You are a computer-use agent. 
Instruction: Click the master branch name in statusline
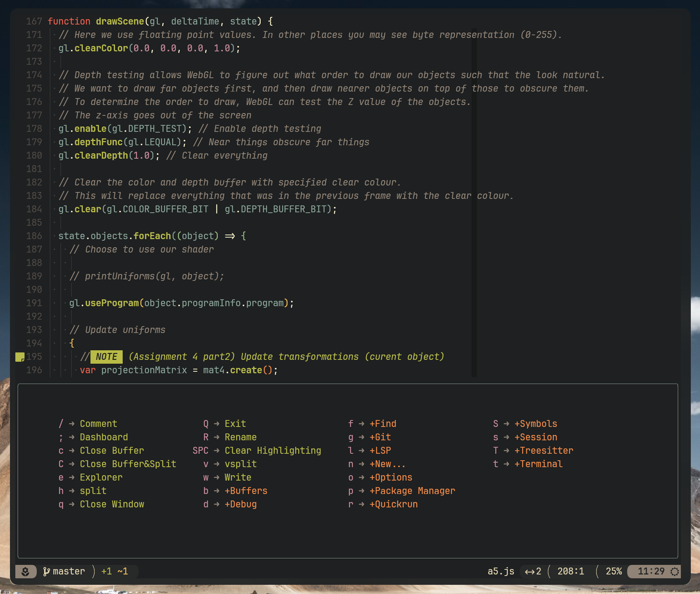point(69,571)
